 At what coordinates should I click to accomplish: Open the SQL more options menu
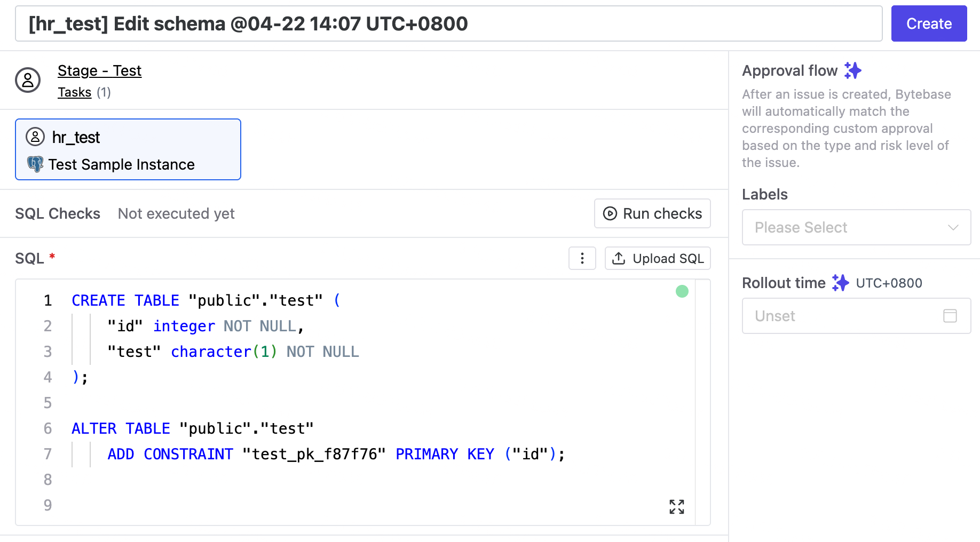pos(582,258)
